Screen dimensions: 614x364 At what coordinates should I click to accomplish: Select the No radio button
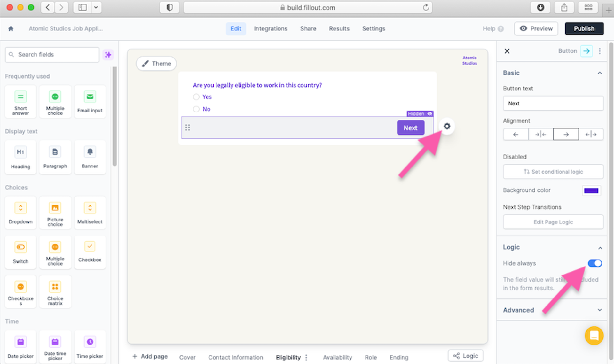(x=196, y=109)
